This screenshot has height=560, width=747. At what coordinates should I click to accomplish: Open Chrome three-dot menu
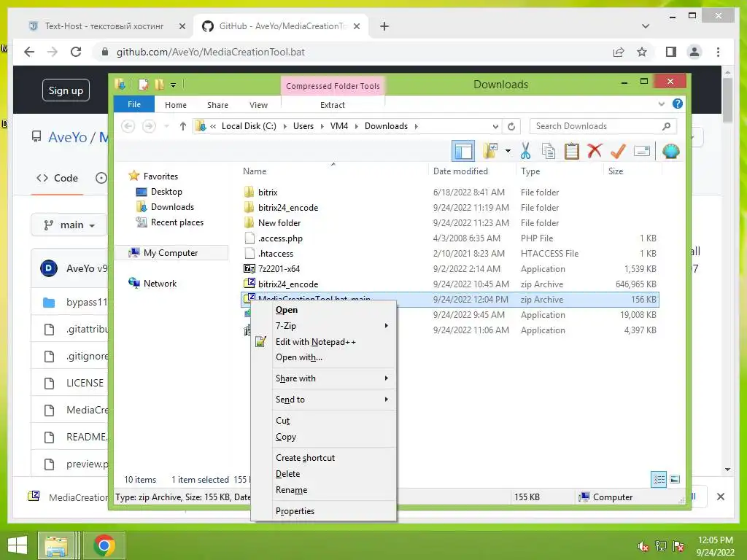[x=718, y=52]
